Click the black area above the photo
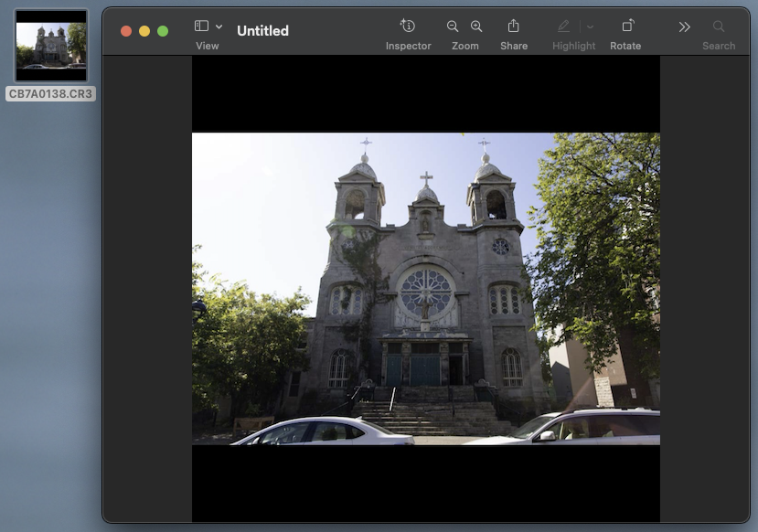 425,93
